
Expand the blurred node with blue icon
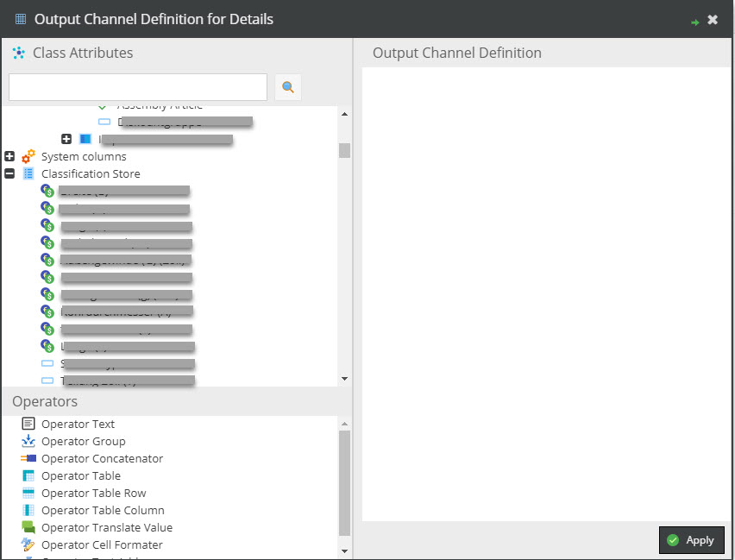66,139
